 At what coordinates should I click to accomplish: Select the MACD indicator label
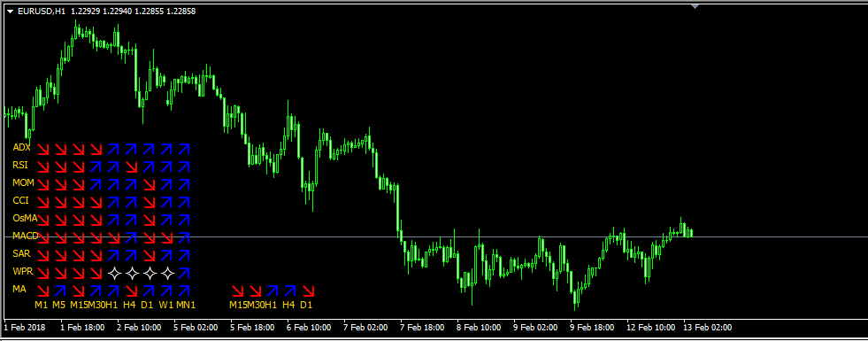26,236
